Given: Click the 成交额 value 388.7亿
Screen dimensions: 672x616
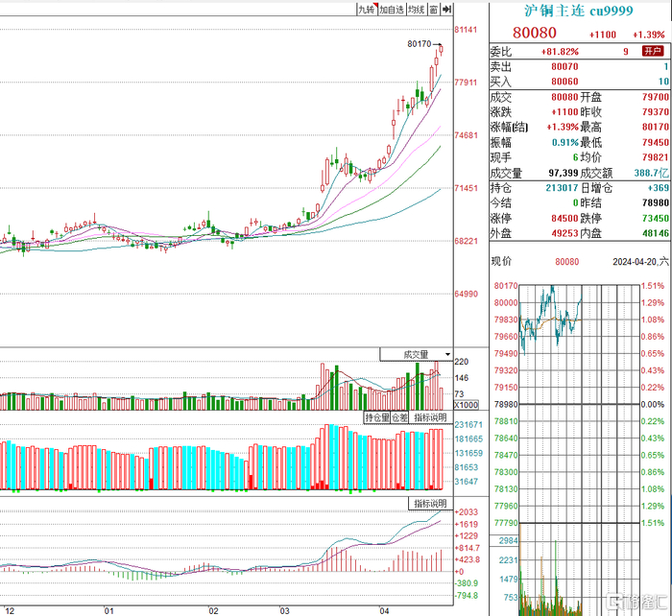Looking at the screenshot, I should tap(652, 173).
